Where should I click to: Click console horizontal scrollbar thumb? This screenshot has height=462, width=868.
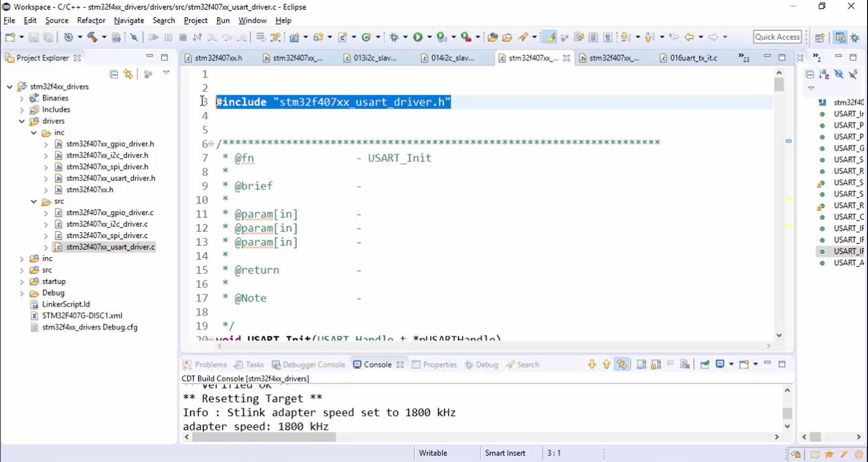click(x=264, y=437)
